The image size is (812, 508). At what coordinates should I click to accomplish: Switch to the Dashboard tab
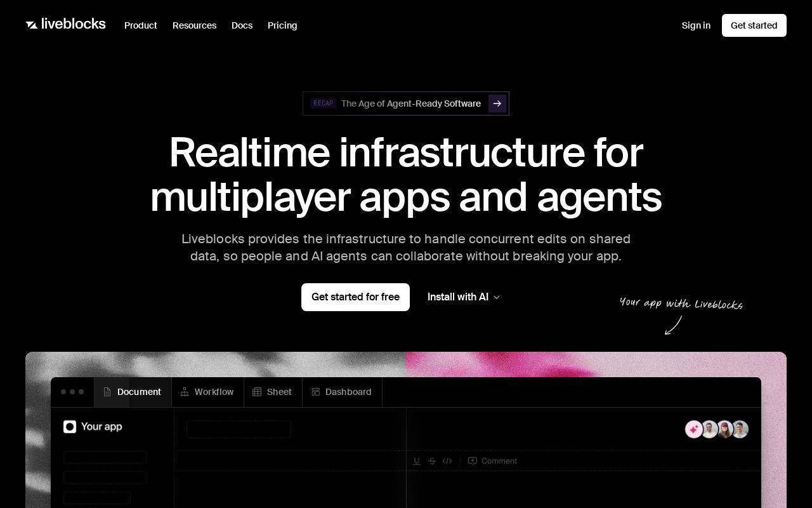(342, 392)
